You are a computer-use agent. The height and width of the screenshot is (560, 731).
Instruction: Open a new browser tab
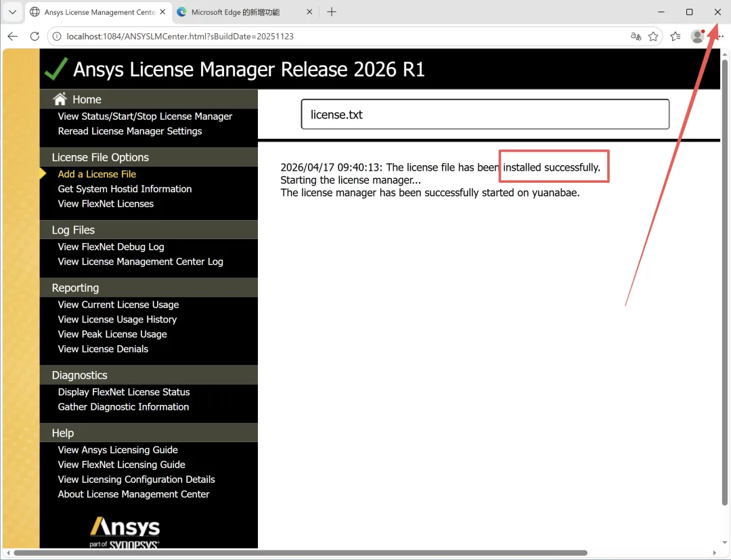click(332, 12)
